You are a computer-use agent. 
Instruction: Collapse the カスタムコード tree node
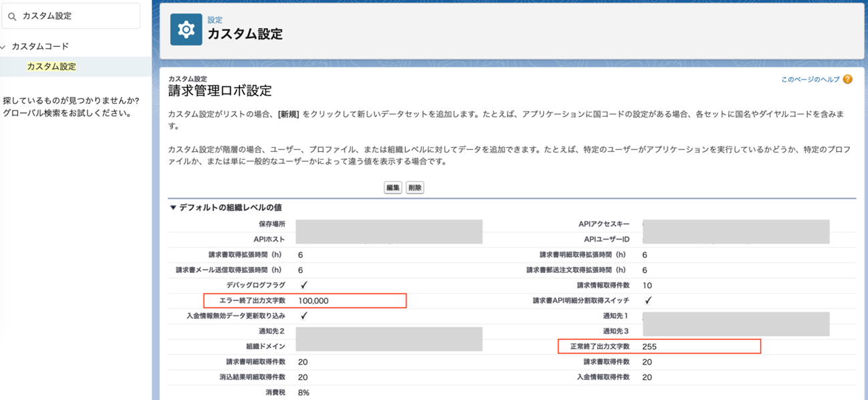pos(4,47)
